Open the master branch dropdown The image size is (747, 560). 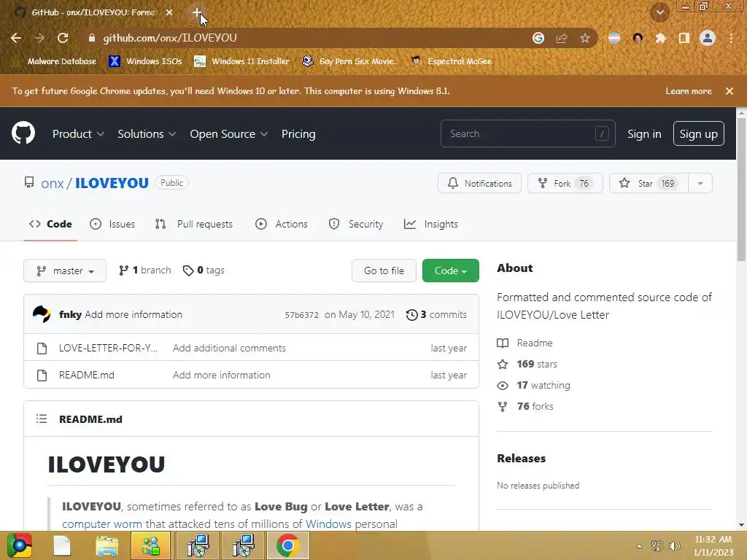65,271
